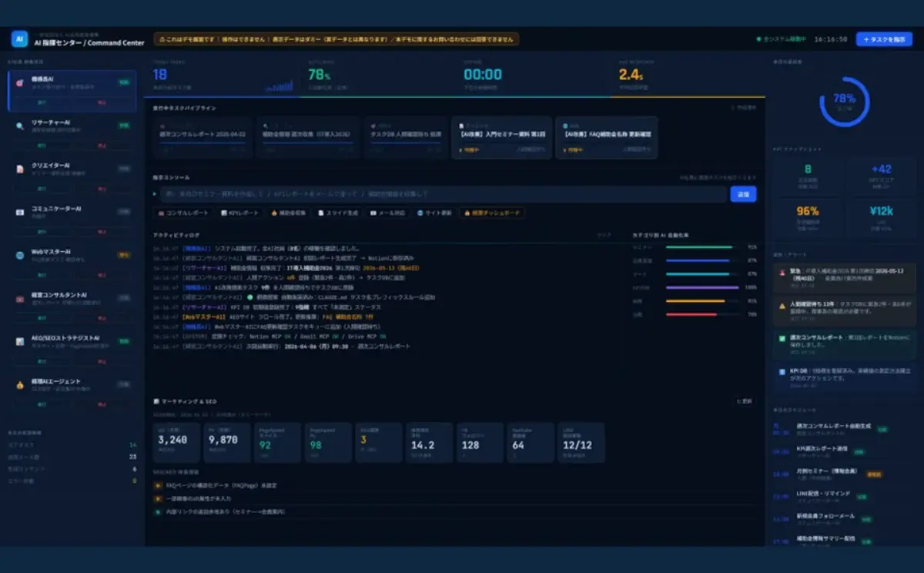Select the リサーチャーAI agent card
Image resolution: width=924 pixels, height=573 pixels.
coord(72,134)
